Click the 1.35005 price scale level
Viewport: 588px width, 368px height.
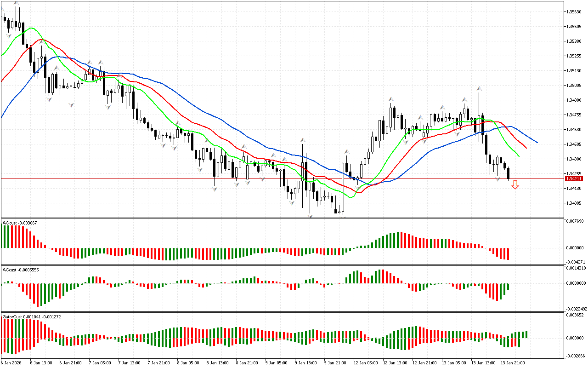(574, 86)
